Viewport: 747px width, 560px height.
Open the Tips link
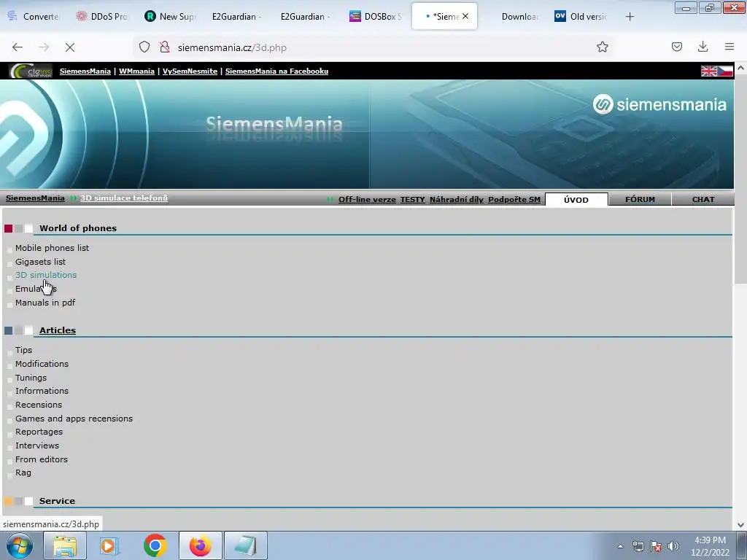[24, 350]
